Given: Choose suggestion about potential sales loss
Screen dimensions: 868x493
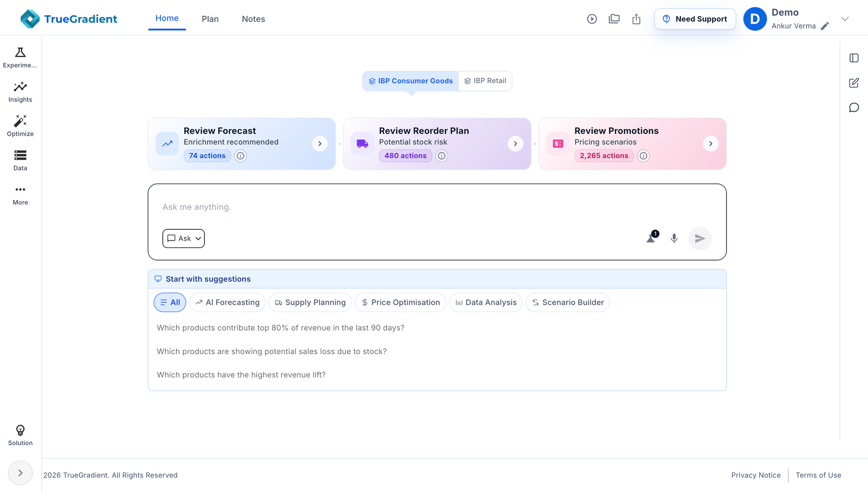Looking at the screenshot, I should point(272,351).
